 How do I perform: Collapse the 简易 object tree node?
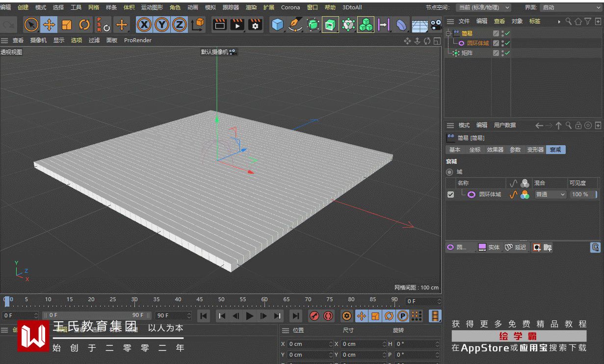(448, 33)
